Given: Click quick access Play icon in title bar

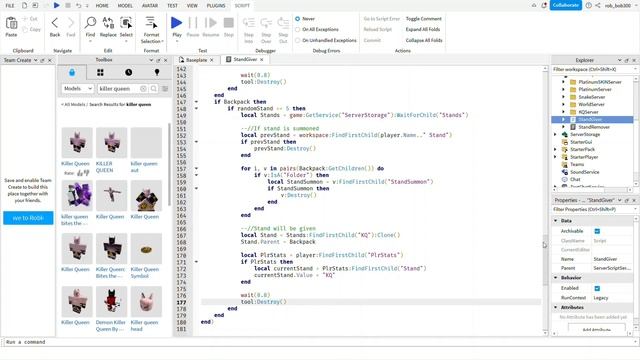Looking at the screenshot, I should [x=57, y=5].
